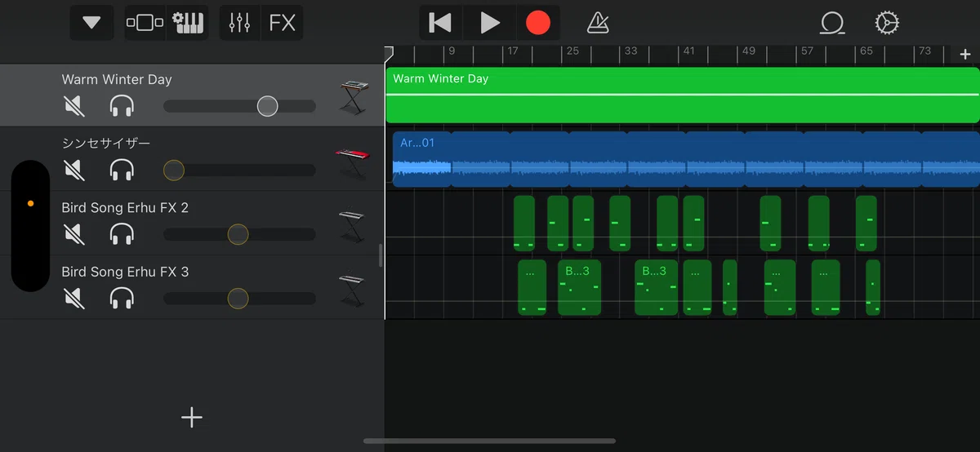Mute the シンセサイザー track
Screen dimensions: 980x452
click(74, 170)
